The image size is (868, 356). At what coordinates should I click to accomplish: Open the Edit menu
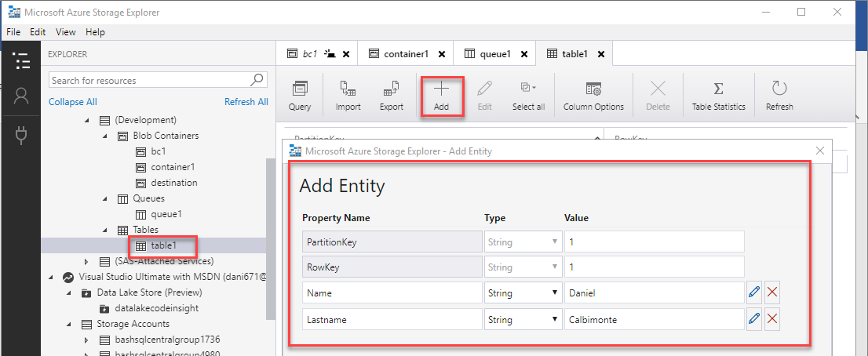(x=38, y=32)
